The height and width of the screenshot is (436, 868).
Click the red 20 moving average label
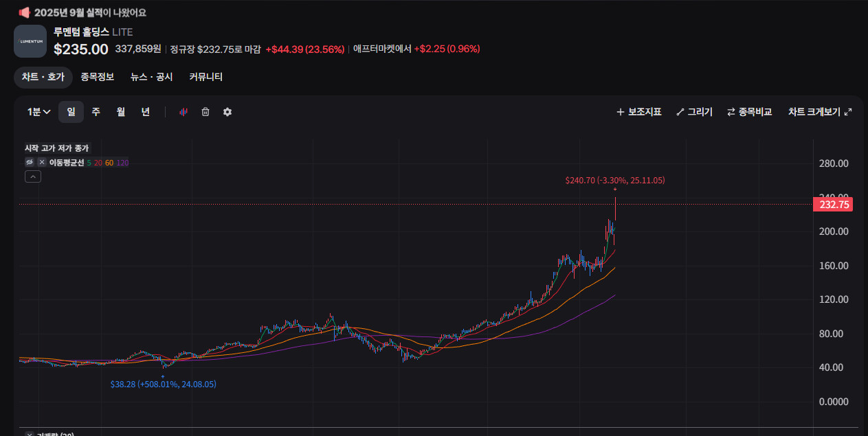click(x=98, y=163)
